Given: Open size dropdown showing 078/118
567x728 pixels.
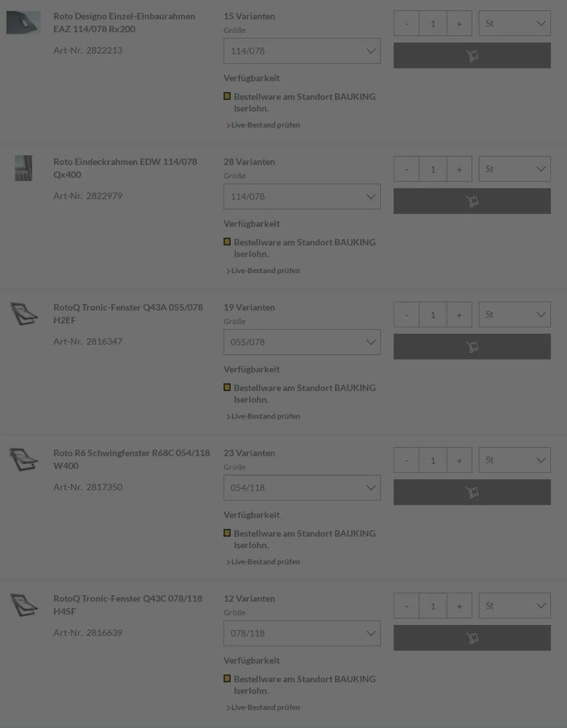Looking at the screenshot, I should 302,633.
